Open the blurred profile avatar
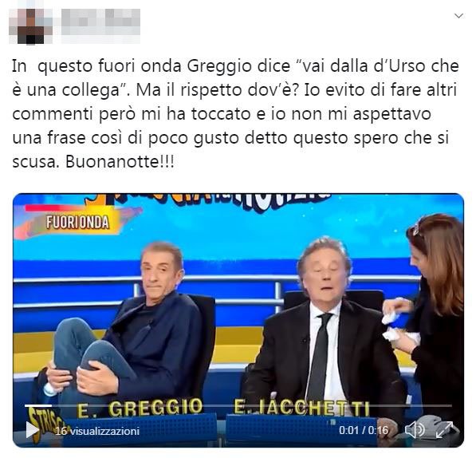 (x=30, y=26)
